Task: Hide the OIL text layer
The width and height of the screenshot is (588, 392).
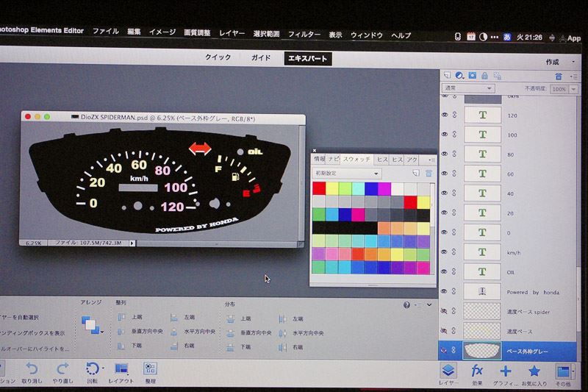Action: pyautogui.click(x=445, y=271)
